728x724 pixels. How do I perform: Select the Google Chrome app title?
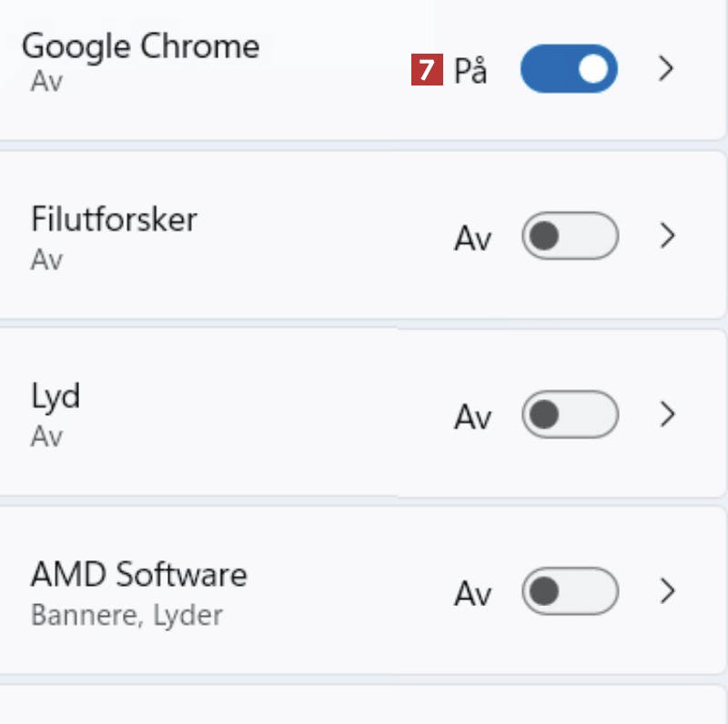pos(140,46)
